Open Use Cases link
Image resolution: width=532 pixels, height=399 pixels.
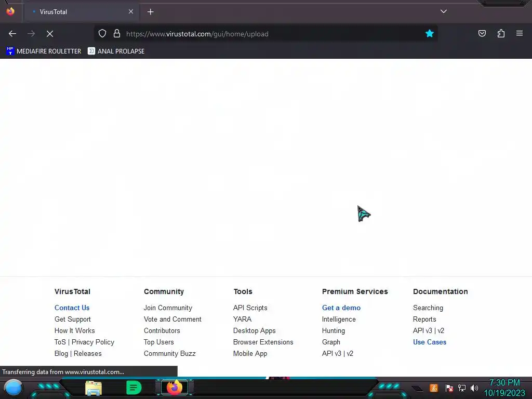point(430,342)
